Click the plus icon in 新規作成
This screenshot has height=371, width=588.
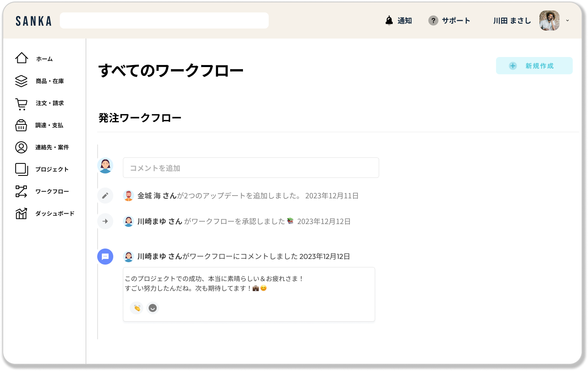(513, 66)
